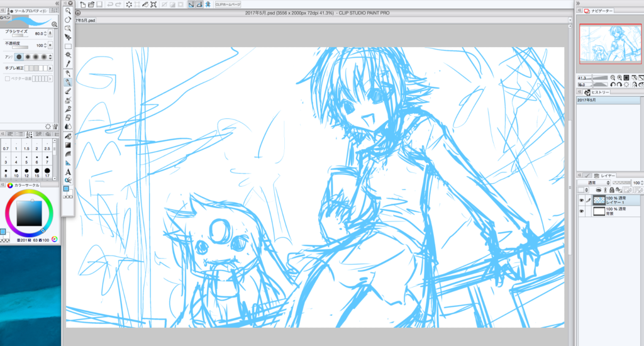Open canvas tab list dropdown arrow

(570, 20)
